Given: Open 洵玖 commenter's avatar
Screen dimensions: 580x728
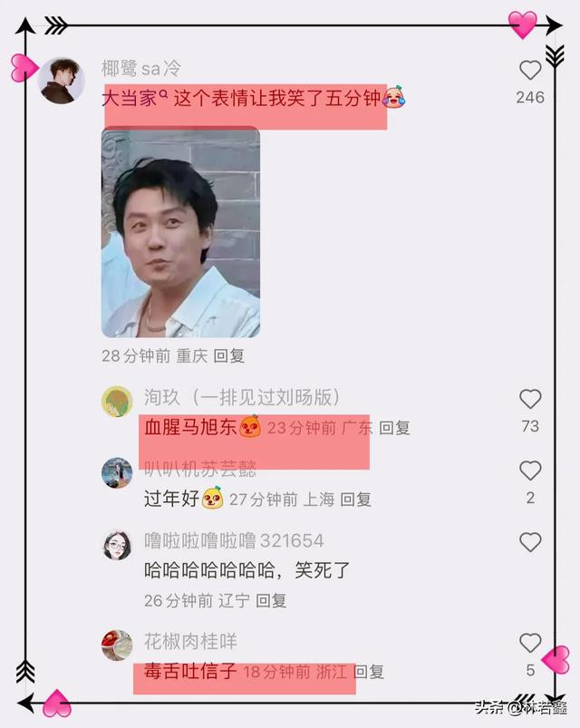Looking at the screenshot, I should tap(117, 401).
